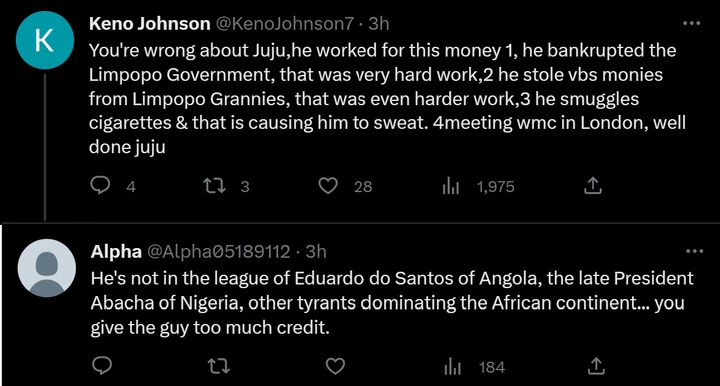Share Keno Johnson's tweet

point(592,185)
